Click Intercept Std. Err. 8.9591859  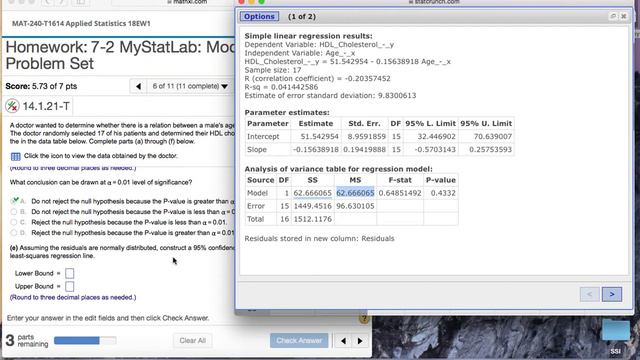(367, 137)
